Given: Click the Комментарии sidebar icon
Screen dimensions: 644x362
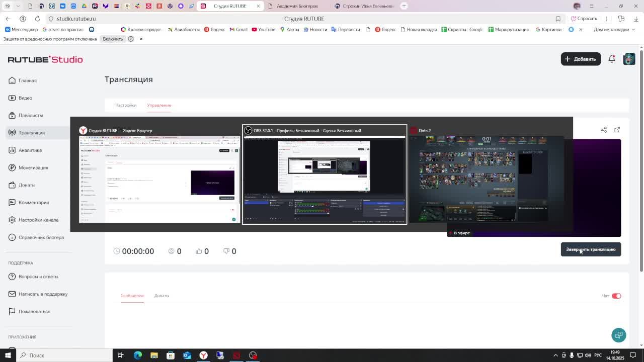Looking at the screenshot, I should coord(12,203).
